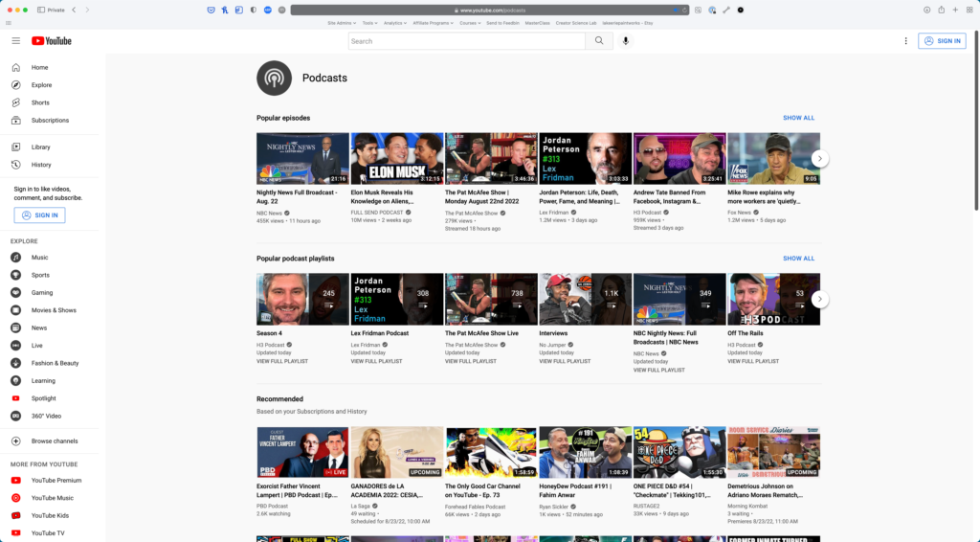Viewport: 980px width, 542px height.
Task: Open the Library sidebar item
Action: (x=40, y=147)
